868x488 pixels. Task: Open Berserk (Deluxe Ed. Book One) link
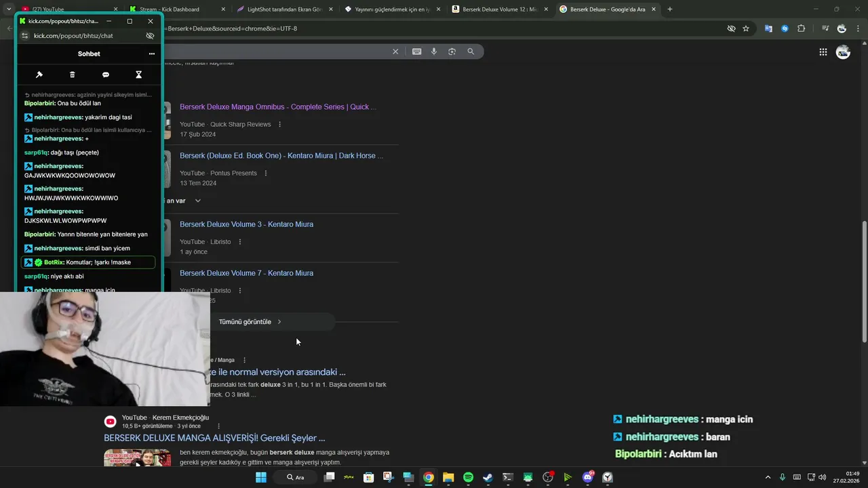point(281,155)
